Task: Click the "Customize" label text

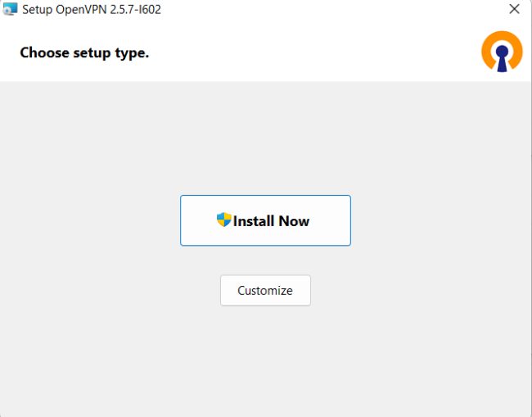Action: [x=265, y=291]
